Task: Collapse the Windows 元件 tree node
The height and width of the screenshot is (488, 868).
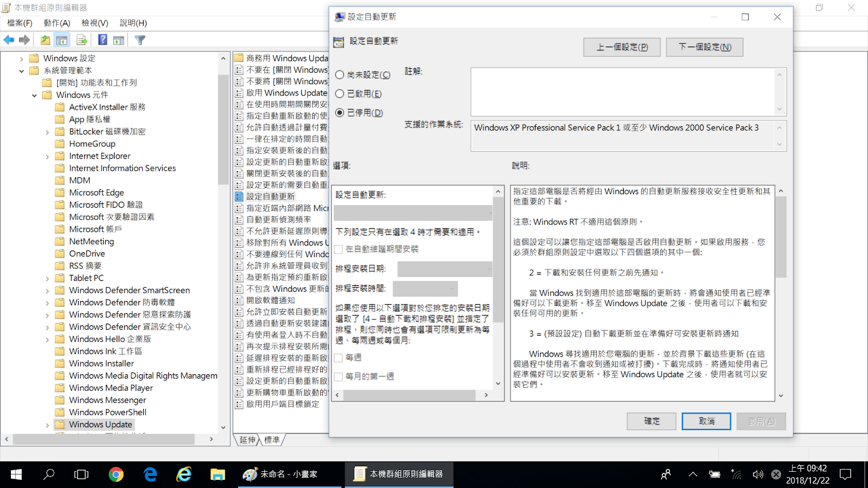Action: coord(34,95)
